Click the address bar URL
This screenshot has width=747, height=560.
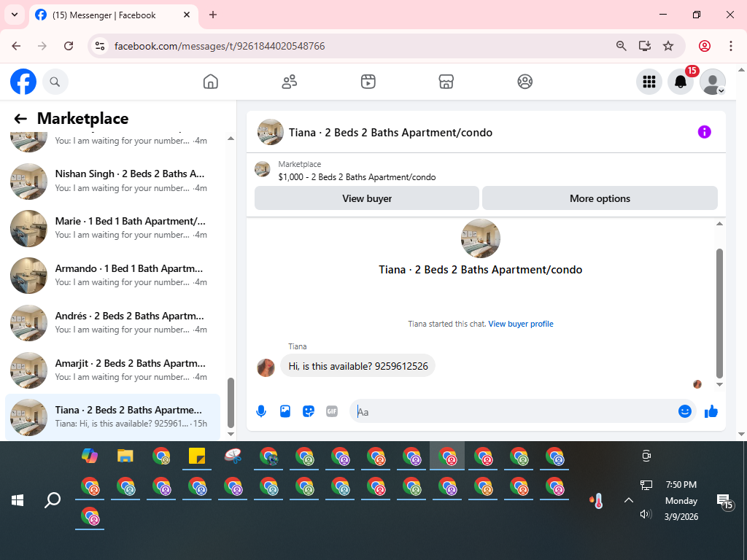coord(220,46)
